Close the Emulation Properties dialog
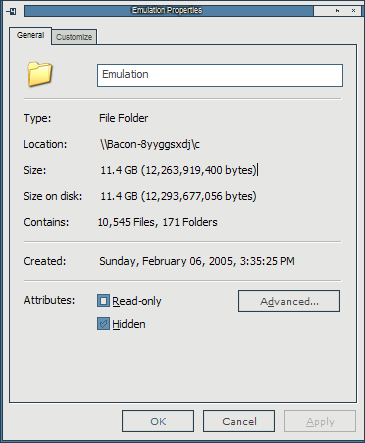365x443 pixels. (x=353, y=11)
